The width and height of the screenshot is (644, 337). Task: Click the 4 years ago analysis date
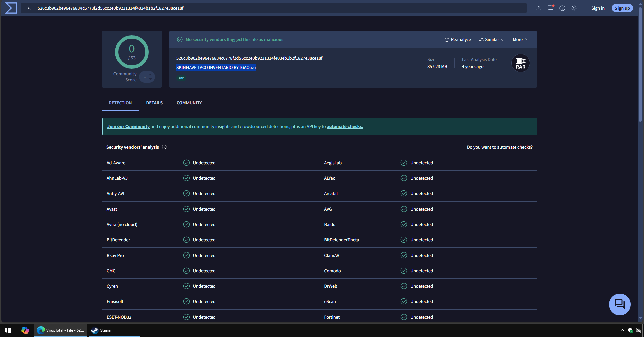(473, 66)
